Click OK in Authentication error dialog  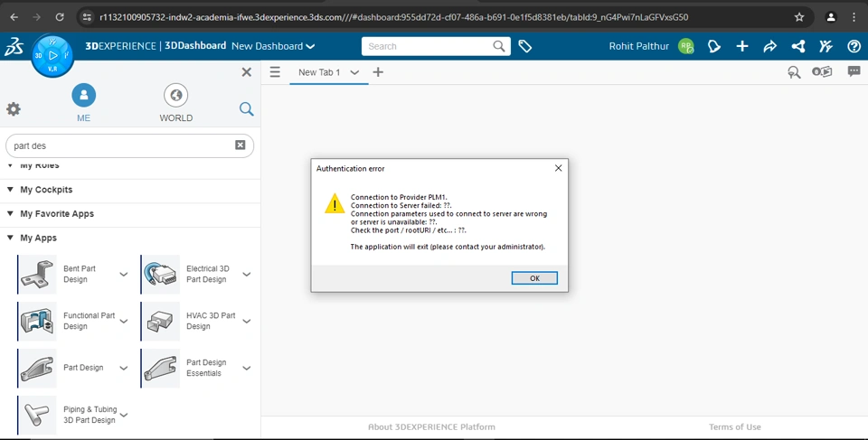(x=534, y=278)
